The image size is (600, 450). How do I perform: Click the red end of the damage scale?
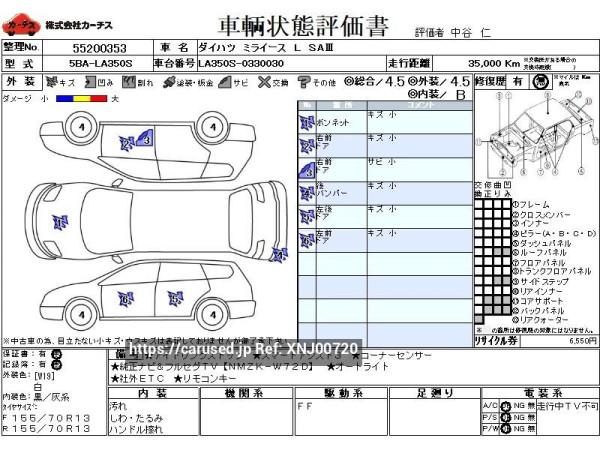point(98,99)
